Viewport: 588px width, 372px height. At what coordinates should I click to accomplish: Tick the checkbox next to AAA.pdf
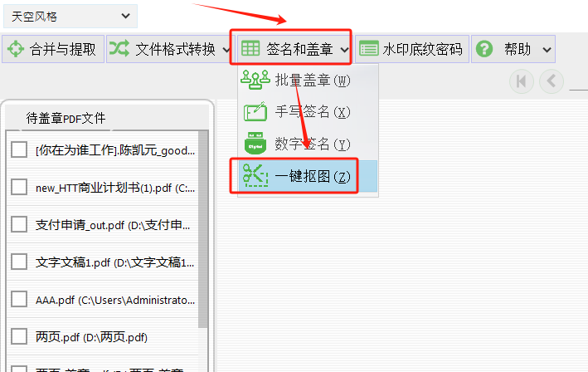(19, 300)
